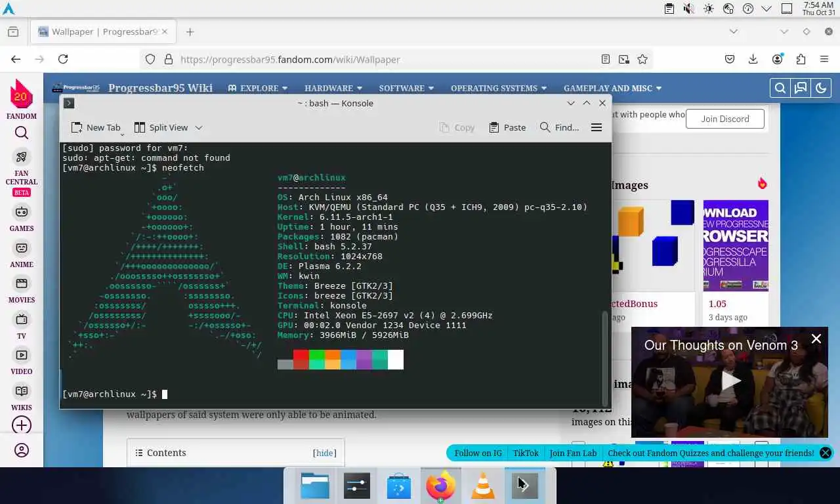Image resolution: width=840 pixels, height=504 pixels.
Task: Close the Wallpaper browser tab
Action: (x=165, y=31)
